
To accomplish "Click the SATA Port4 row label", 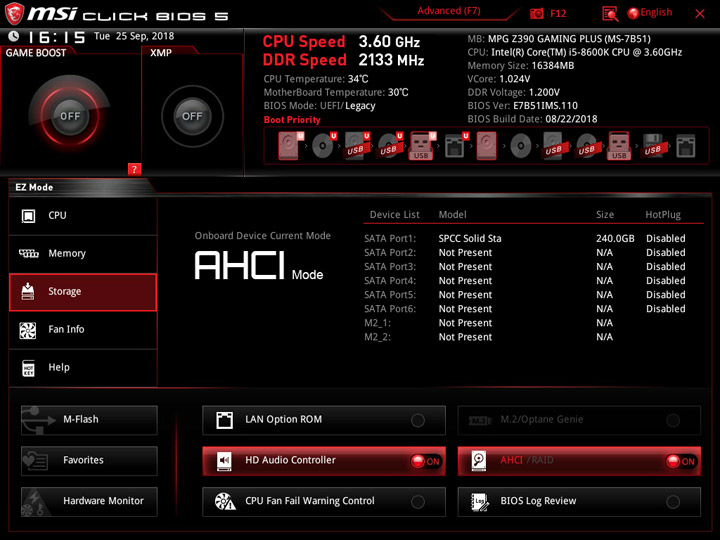I will pos(390,281).
